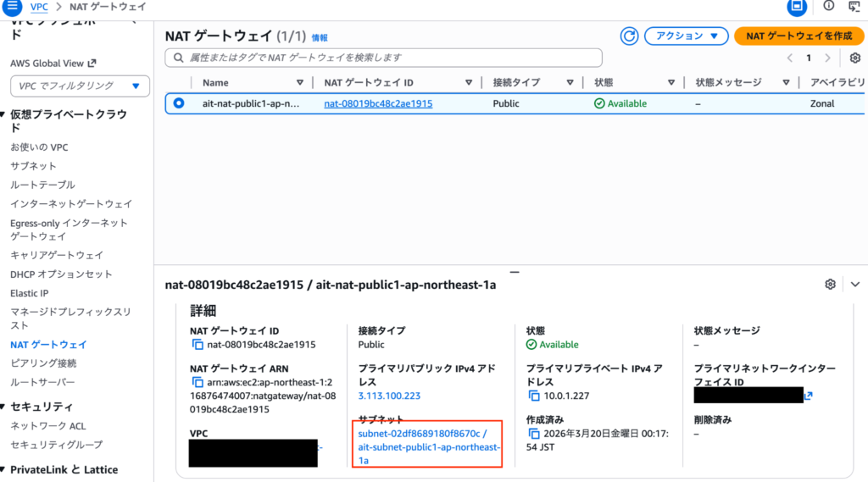The image size is (868, 482).
Task: Collapse the 仮想プライベートクラウド section
Action: pyautogui.click(x=5, y=114)
